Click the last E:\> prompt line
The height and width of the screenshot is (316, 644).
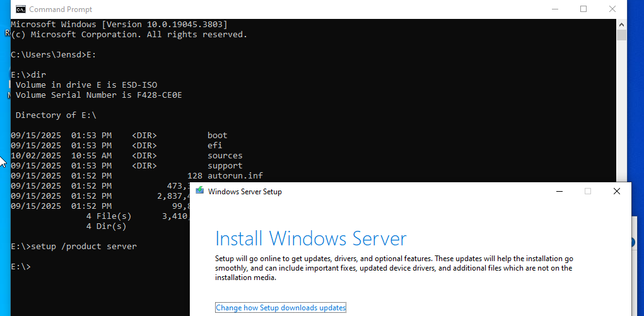coord(21,266)
